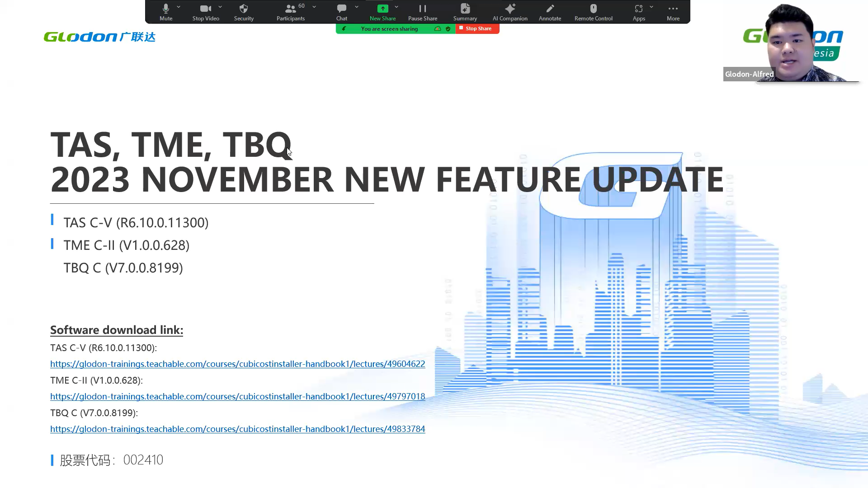Click bullet text 'TME C-II (V1.0.0.628)'

(x=126, y=245)
